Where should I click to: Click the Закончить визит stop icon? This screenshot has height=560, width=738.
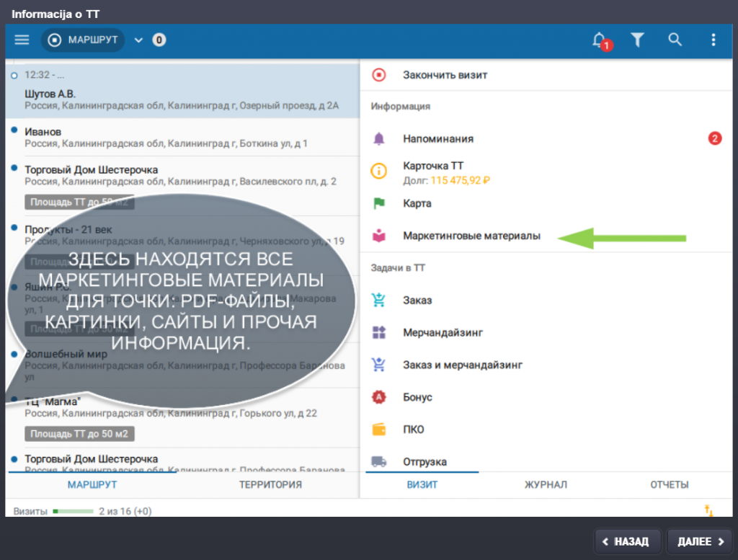click(x=379, y=75)
